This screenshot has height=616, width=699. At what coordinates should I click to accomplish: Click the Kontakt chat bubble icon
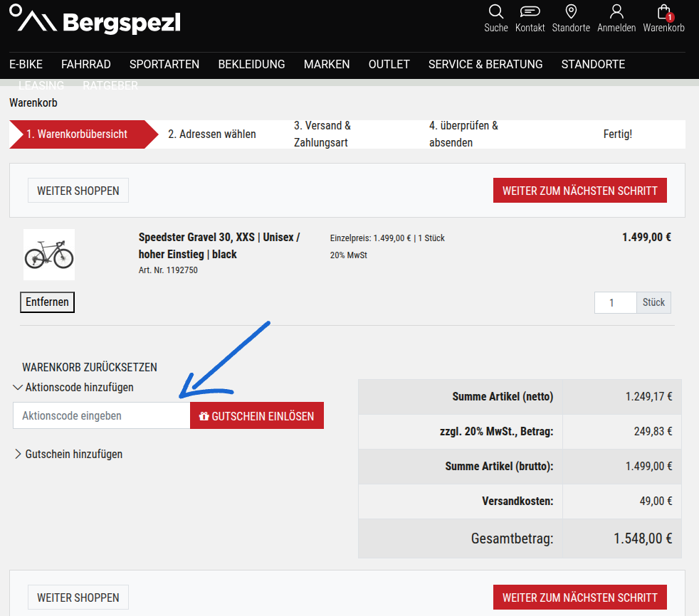530,13
